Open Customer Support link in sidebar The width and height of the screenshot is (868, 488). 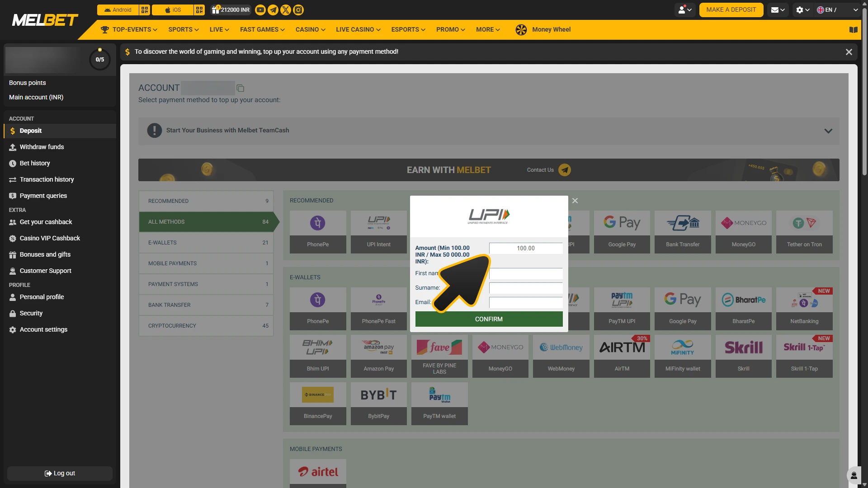(60, 271)
